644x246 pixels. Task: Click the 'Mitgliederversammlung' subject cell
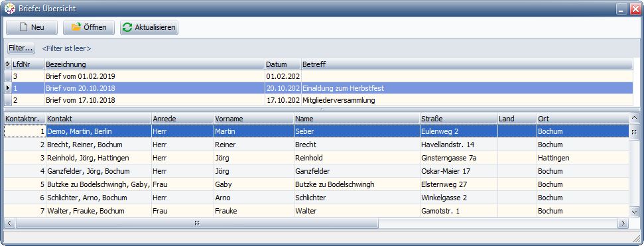click(468, 100)
